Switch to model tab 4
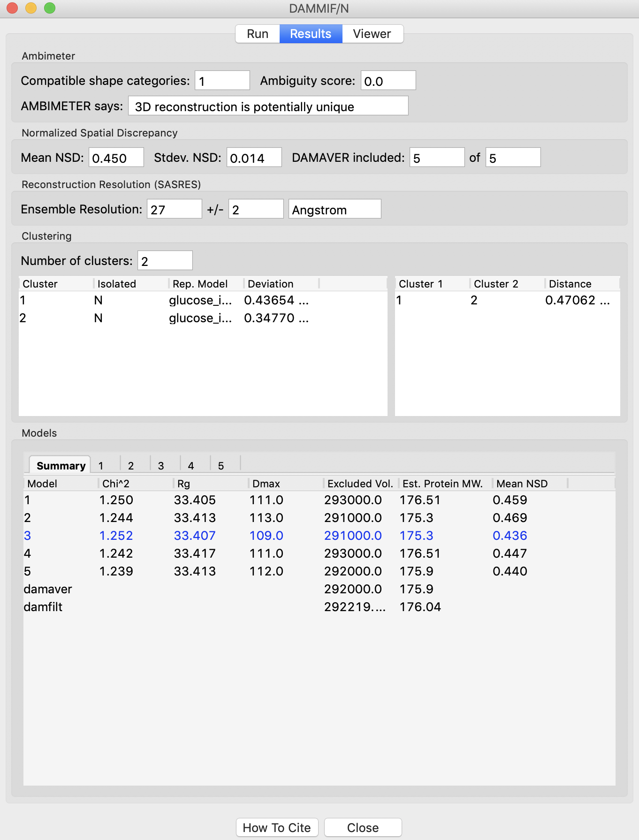This screenshot has width=639, height=840. click(x=191, y=465)
